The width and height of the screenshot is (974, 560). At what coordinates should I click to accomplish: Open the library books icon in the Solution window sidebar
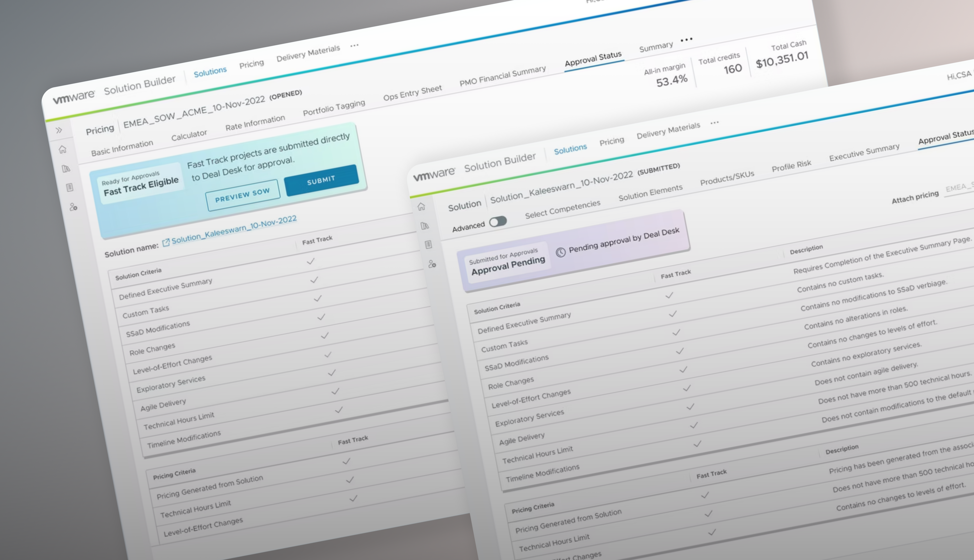(425, 226)
